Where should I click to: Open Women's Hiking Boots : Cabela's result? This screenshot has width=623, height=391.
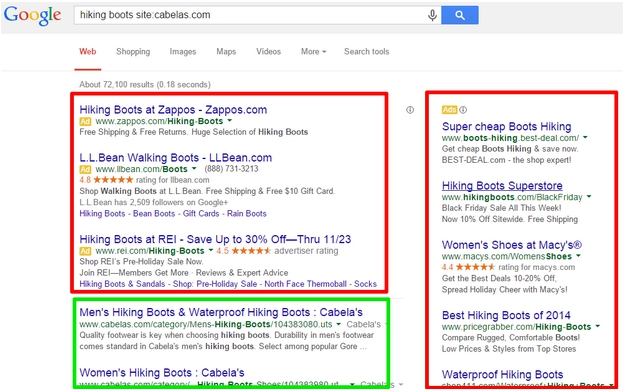pos(162,373)
